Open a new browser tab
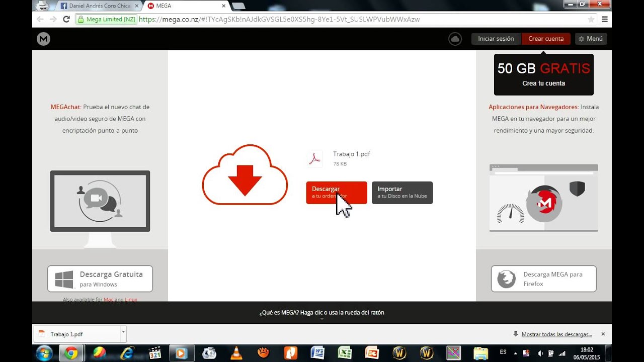This screenshot has width=644, height=362. 238,6
